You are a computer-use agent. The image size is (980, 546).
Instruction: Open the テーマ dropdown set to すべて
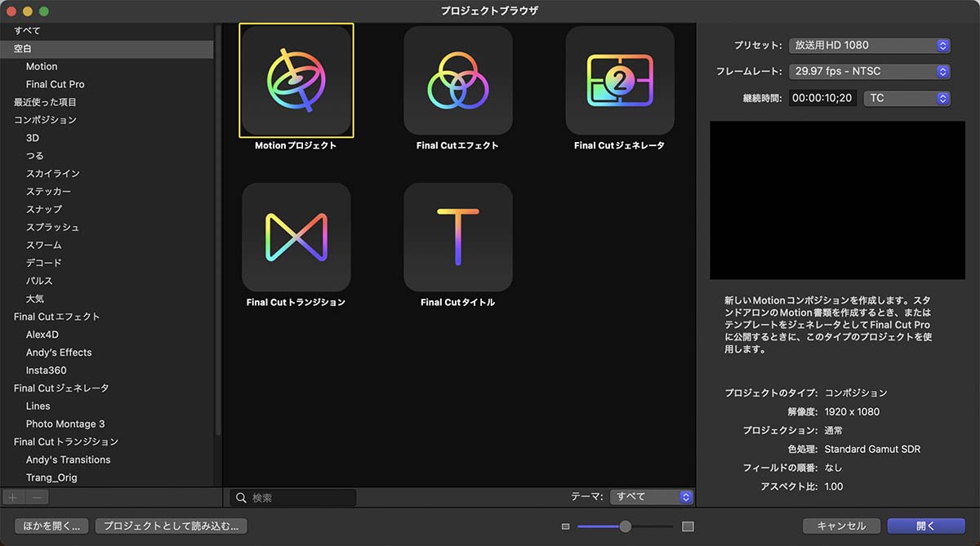(652, 496)
